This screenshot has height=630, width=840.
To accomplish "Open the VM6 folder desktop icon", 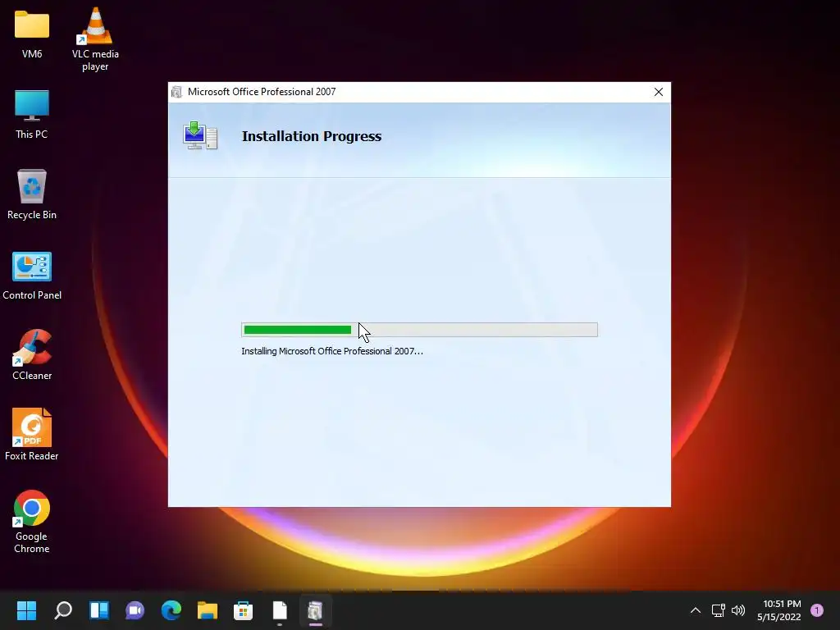I will point(32,34).
